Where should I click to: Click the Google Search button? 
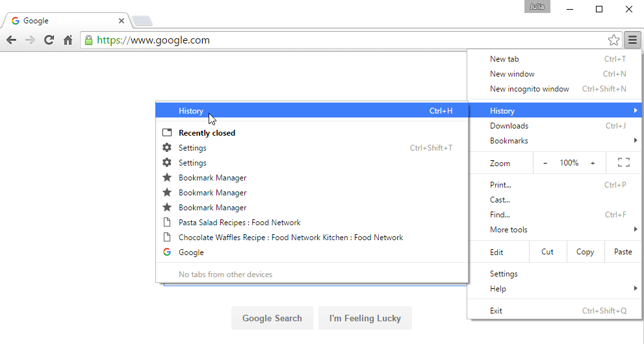[272, 318]
